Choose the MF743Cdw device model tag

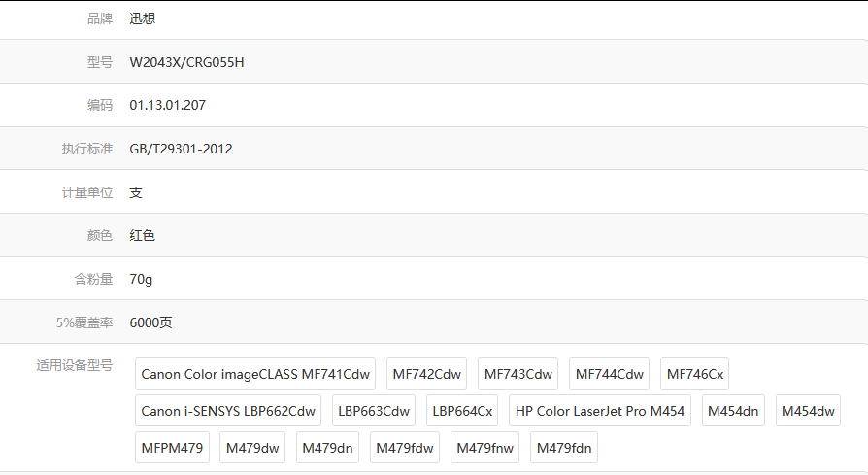click(517, 374)
